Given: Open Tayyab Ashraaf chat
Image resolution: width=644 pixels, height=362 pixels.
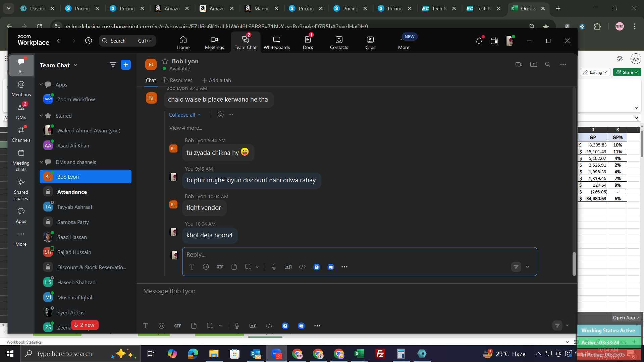Looking at the screenshot, I should point(86,207).
